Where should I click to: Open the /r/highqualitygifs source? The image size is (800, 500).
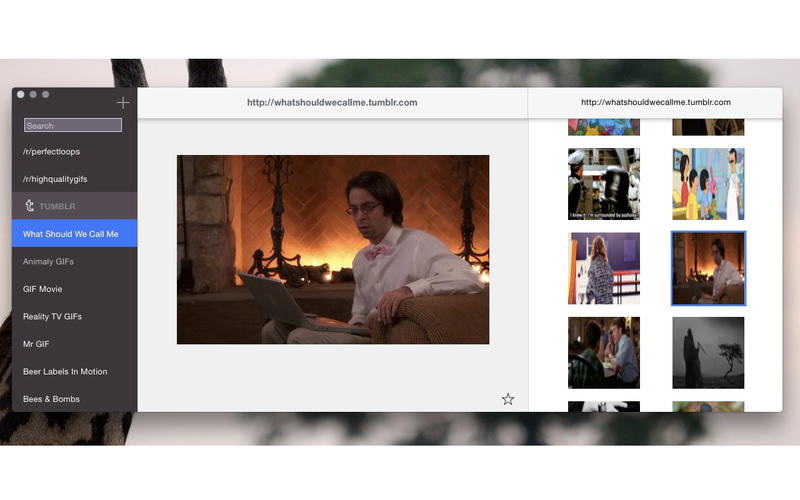(x=58, y=179)
